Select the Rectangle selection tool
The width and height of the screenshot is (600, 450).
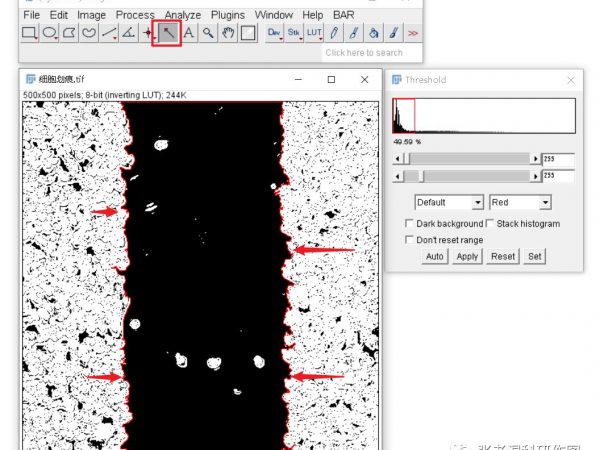coord(29,33)
